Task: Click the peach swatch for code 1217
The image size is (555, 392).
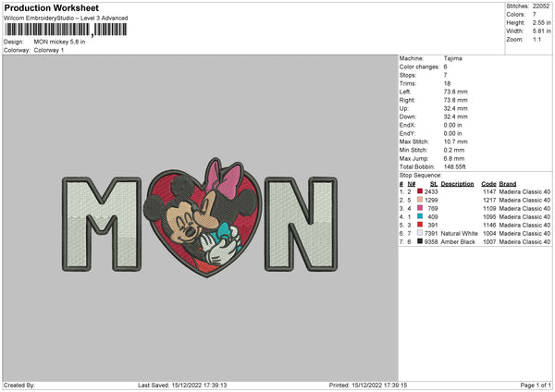Action: pos(420,200)
